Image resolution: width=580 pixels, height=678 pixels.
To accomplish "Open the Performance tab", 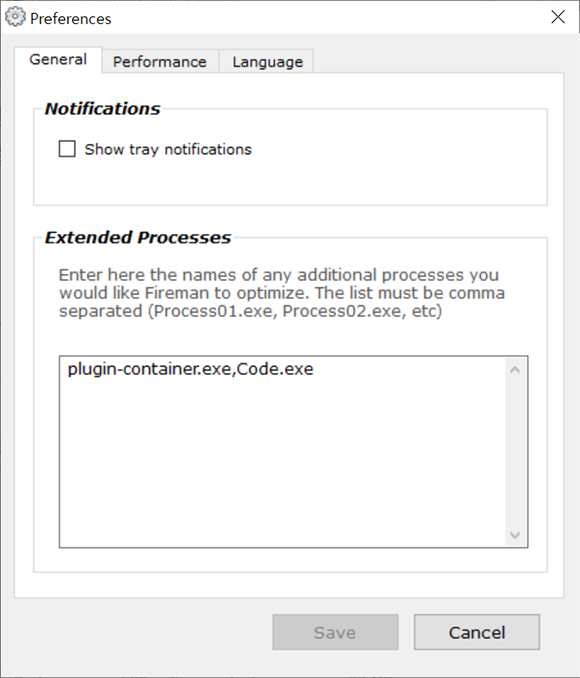I will (x=160, y=61).
